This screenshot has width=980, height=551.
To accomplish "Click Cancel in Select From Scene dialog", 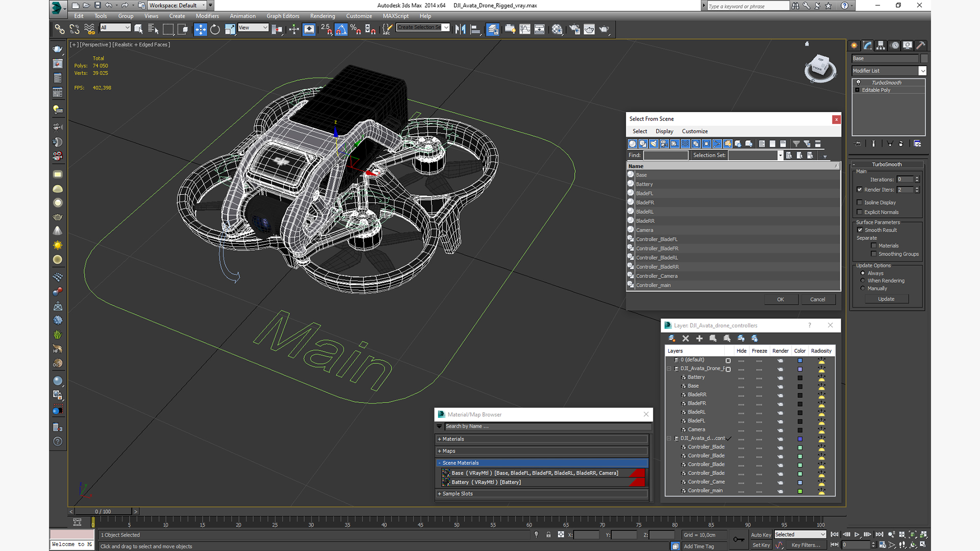I will (818, 299).
